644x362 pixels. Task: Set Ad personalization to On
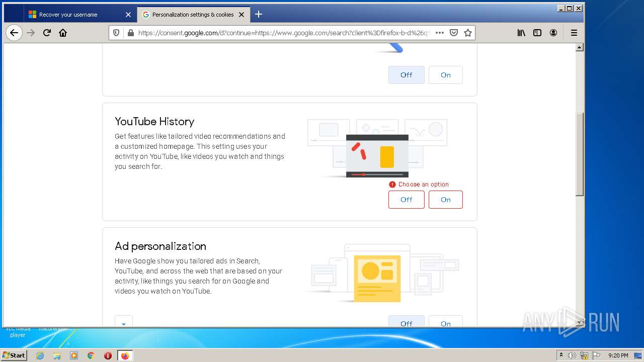tap(446, 321)
